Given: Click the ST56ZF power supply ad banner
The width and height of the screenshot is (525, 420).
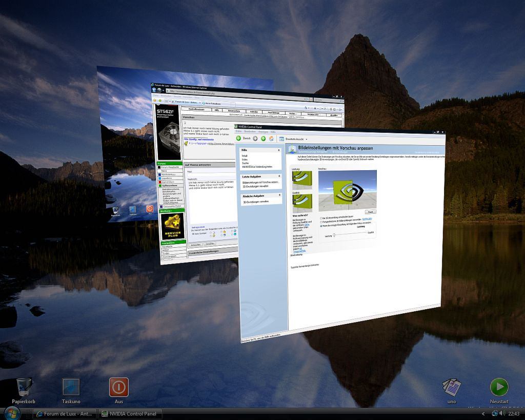Looking at the screenshot, I should coord(169,133).
